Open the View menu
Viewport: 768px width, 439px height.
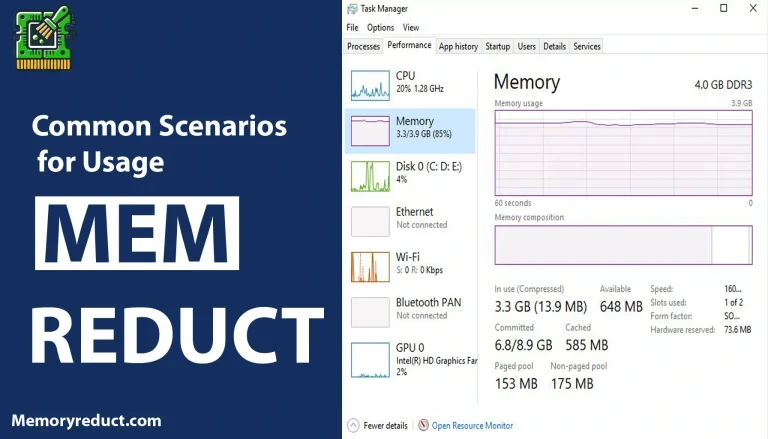click(x=411, y=27)
